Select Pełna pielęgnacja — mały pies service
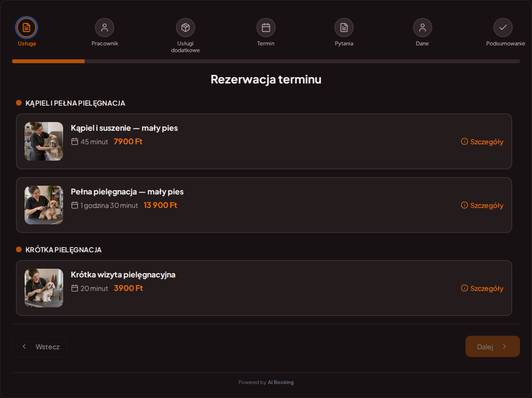 point(264,205)
